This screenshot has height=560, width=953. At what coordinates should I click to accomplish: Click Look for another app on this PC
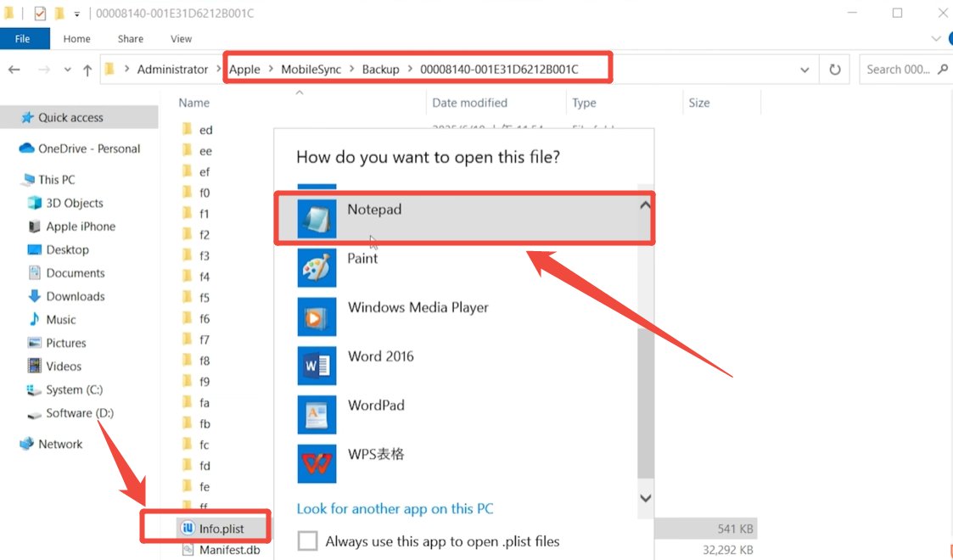395,508
